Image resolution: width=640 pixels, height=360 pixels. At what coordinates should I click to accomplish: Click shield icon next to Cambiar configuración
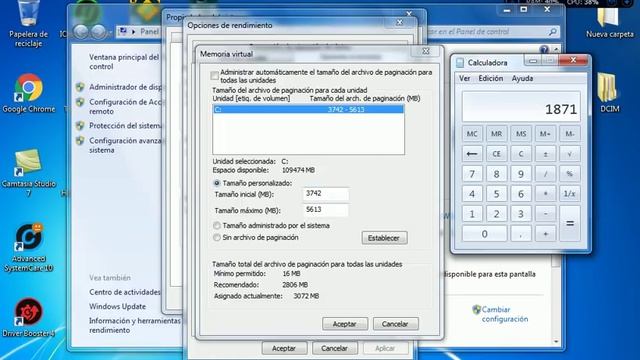[476, 310]
